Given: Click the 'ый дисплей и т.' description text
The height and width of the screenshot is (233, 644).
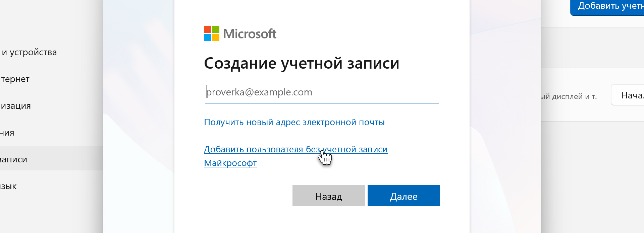Looking at the screenshot, I should click(569, 97).
